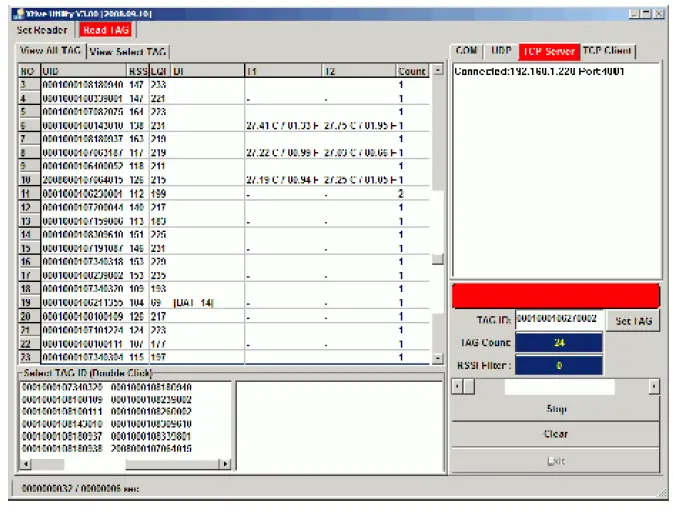674x510 pixels.
Task: Switch to the UDP connection tab
Action: click(501, 51)
